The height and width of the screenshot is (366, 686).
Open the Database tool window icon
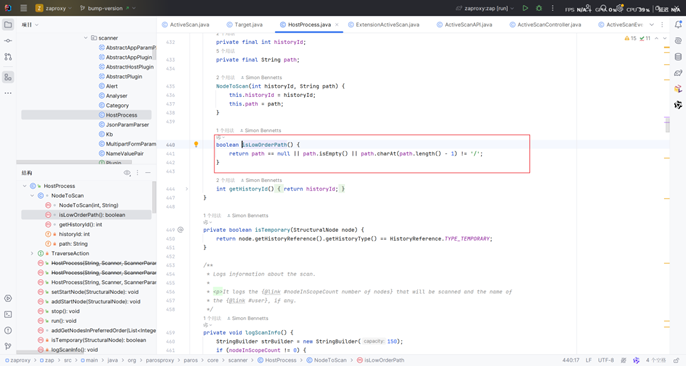tap(678, 57)
